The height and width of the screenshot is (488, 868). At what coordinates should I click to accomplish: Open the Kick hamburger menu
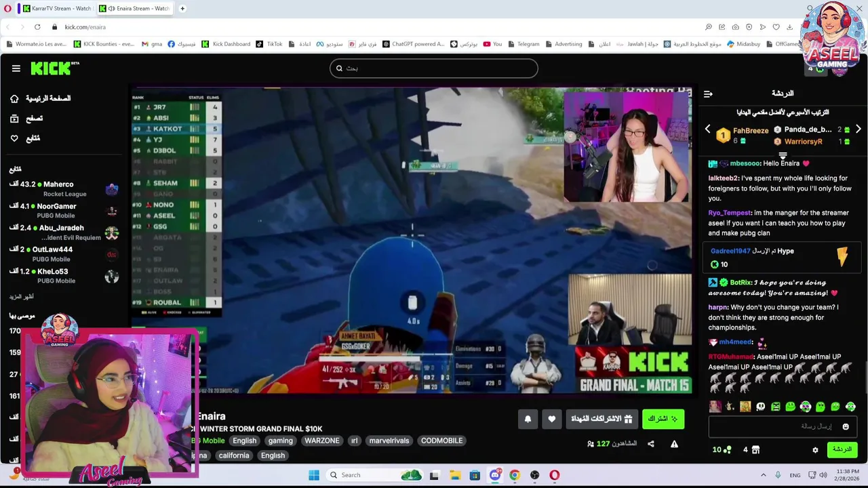coord(16,68)
